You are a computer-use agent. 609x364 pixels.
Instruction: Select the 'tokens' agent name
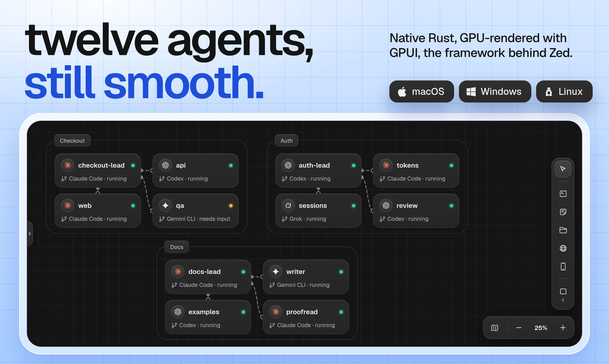pyautogui.click(x=407, y=165)
